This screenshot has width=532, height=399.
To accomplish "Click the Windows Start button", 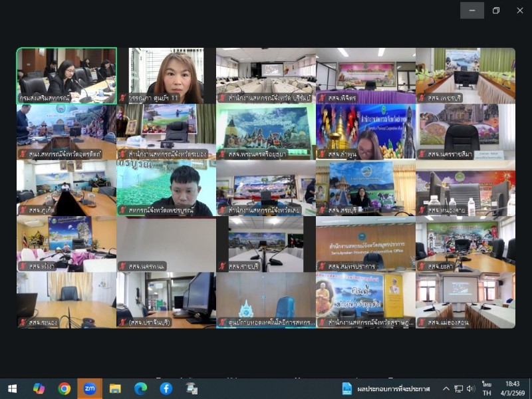I will click(13, 388).
